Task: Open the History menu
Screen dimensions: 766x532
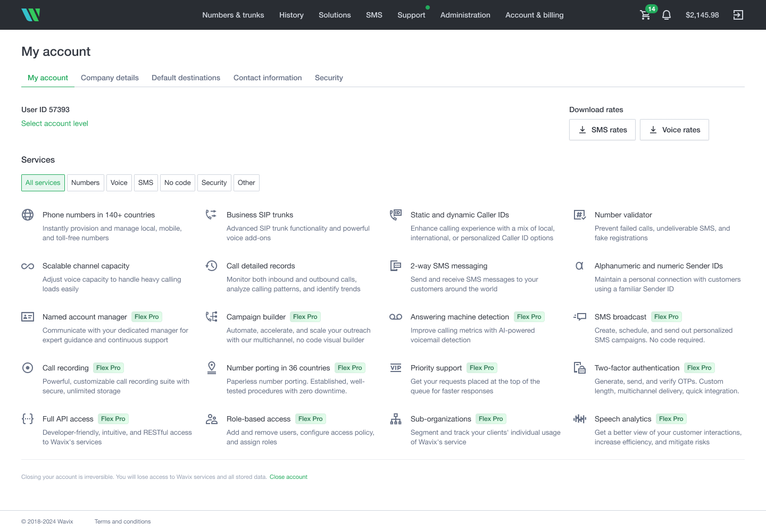Action: [x=292, y=15]
